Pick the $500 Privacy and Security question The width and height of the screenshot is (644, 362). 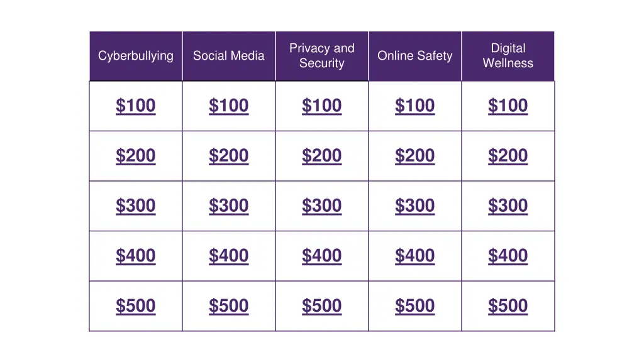(x=321, y=306)
